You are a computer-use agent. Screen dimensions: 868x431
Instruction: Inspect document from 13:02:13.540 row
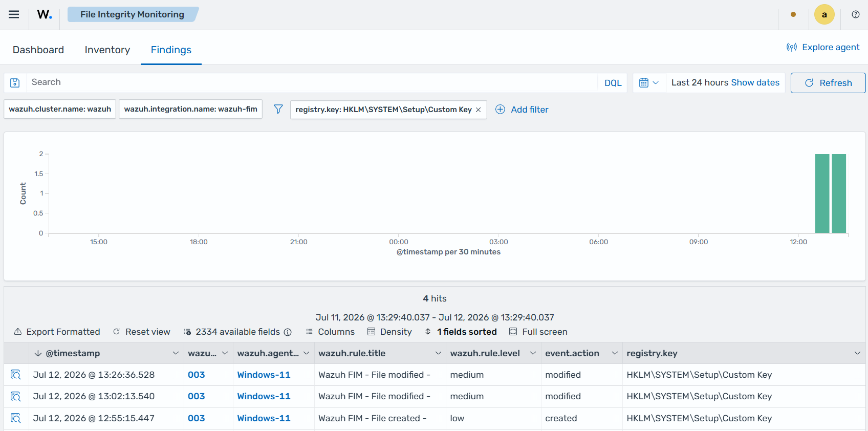16,396
